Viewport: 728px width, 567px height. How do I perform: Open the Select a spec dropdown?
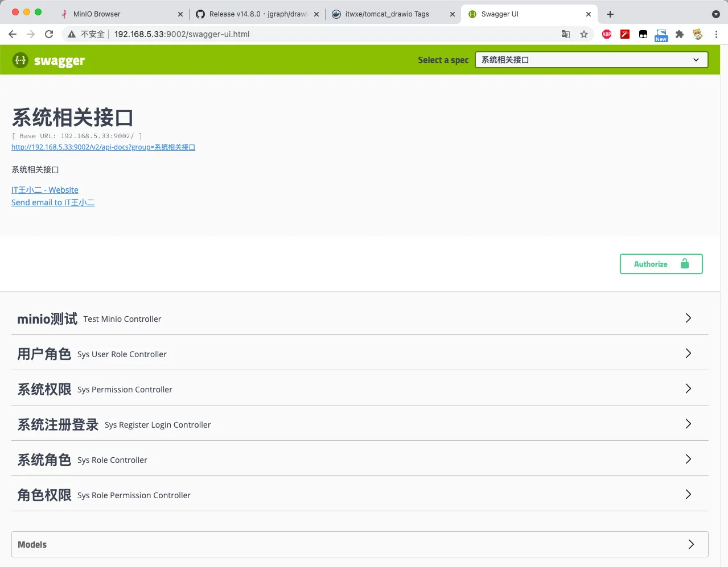click(591, 59)
